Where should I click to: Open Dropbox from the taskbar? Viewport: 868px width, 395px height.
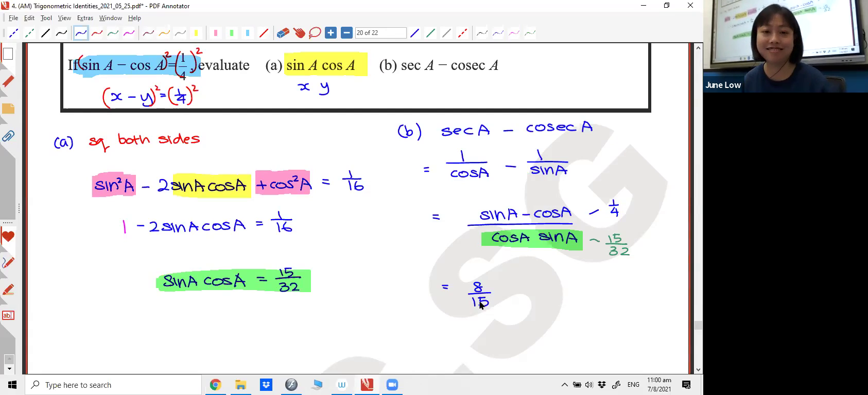pyautogui.click(x=266, y=385)
